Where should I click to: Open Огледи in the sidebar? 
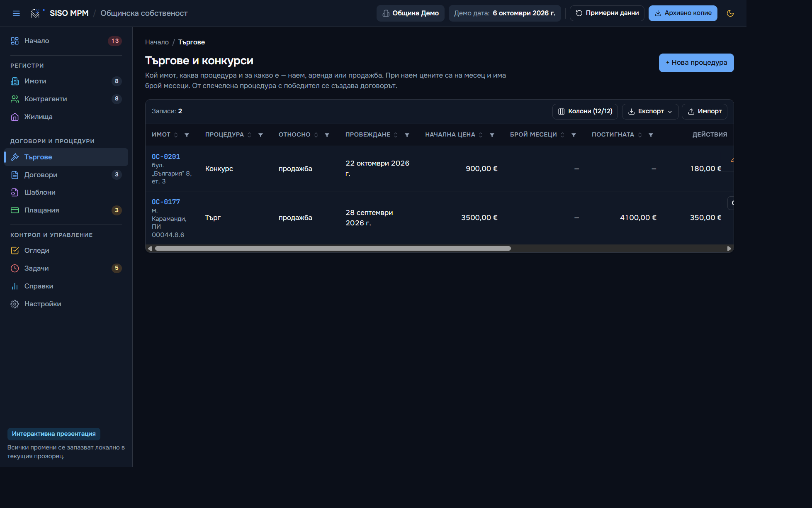(x=66, y=250)
